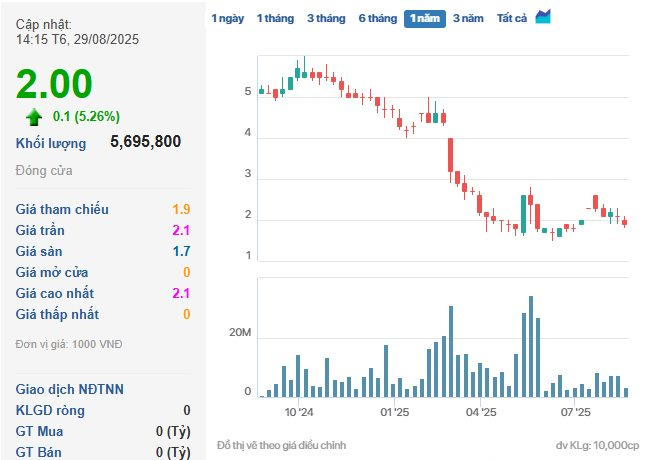Switch to the 1 ngày time range
Viewport: 664px width, 460px height.
click(226, 18)
